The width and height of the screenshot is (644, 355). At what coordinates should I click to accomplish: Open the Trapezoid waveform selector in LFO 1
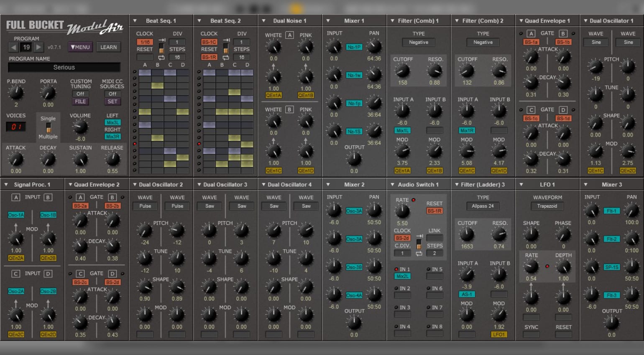[x=547, y=206]
